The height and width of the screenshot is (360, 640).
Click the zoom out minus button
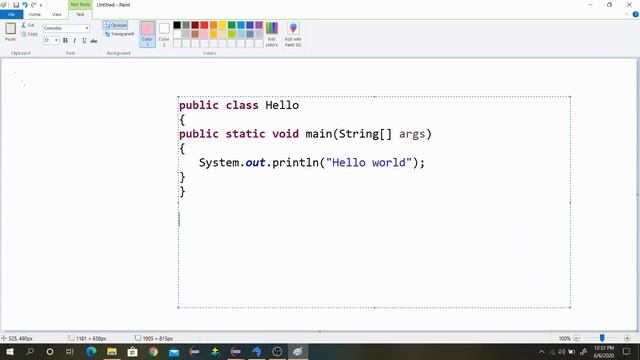pyautogui.click(x=577, y=338)
